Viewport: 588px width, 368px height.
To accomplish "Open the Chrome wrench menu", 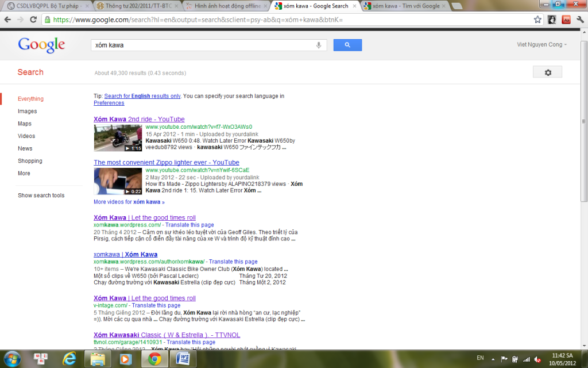I will pyautogui.click(x=580, y=20).
